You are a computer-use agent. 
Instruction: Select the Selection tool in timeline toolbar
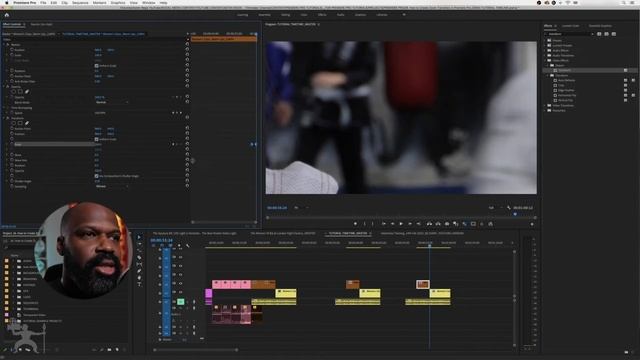point(139,237)
